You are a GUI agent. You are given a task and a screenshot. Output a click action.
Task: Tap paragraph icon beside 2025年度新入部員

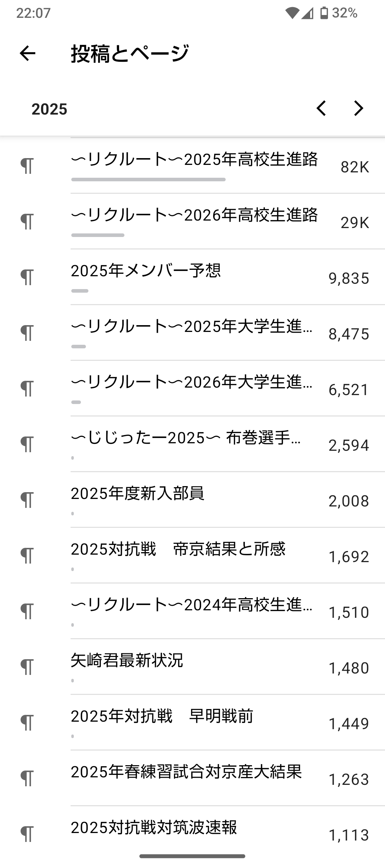pyautogui.click(x=27, y=500)
